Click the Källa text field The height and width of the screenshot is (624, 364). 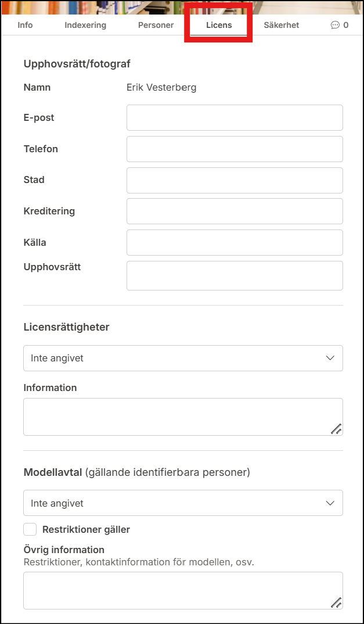click(235, 242)
